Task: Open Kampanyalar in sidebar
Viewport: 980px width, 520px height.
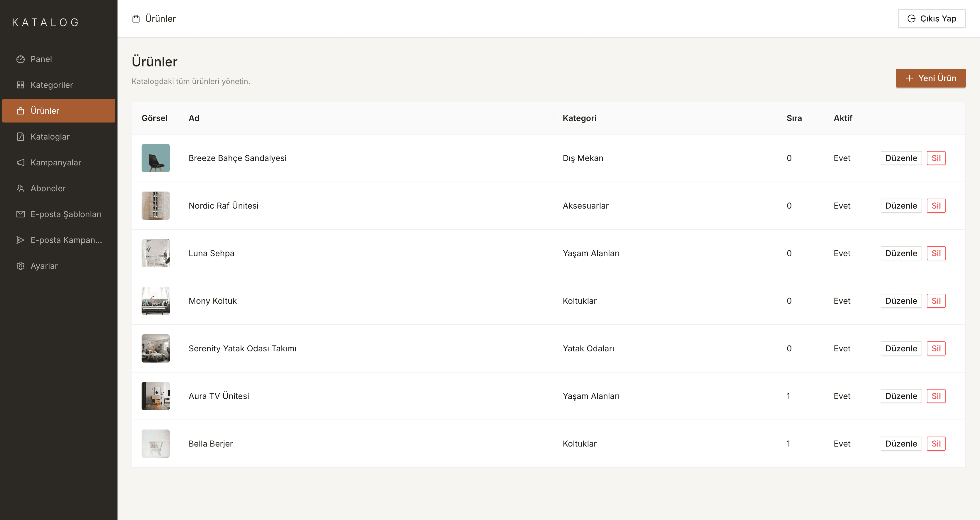Action: tap(58, 162)
